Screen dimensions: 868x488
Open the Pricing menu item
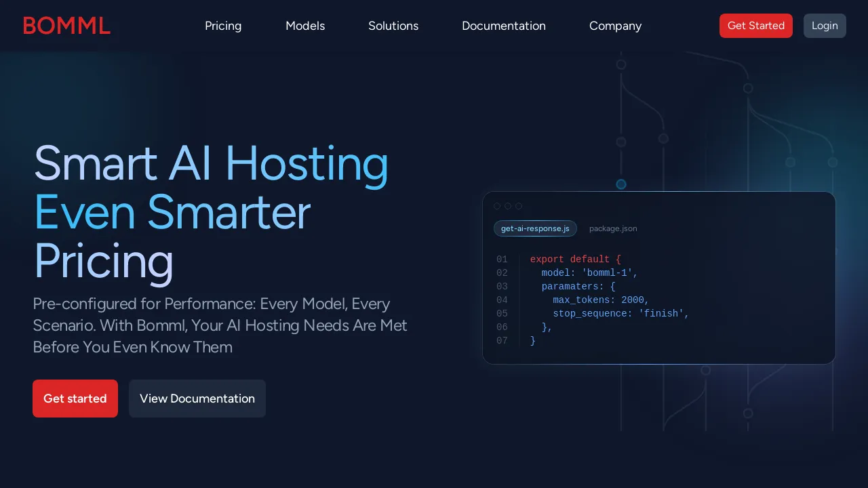(x=223, y=26)
